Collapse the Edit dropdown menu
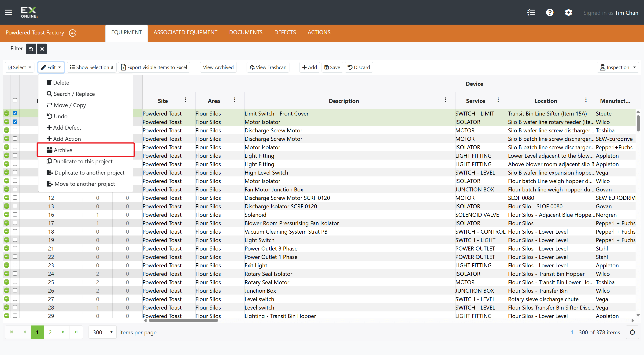Viewport: 644px width, 355px height. pos(51,67)
